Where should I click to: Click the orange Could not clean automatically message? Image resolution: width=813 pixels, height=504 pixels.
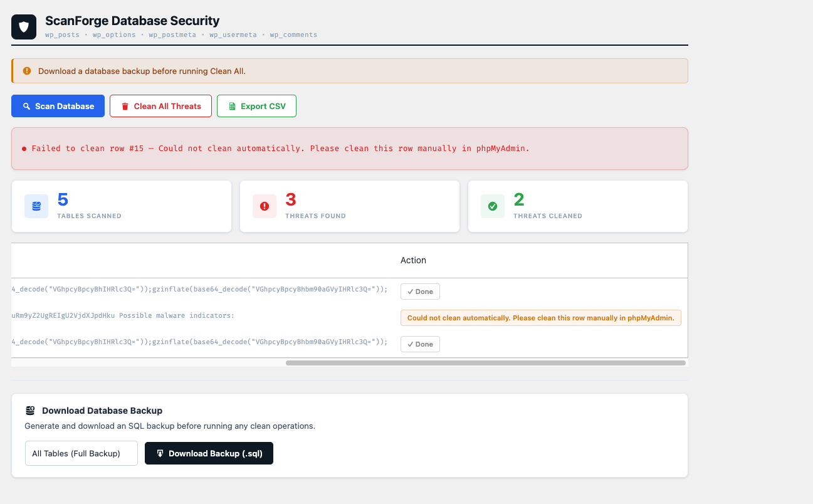tap(541, 318)
